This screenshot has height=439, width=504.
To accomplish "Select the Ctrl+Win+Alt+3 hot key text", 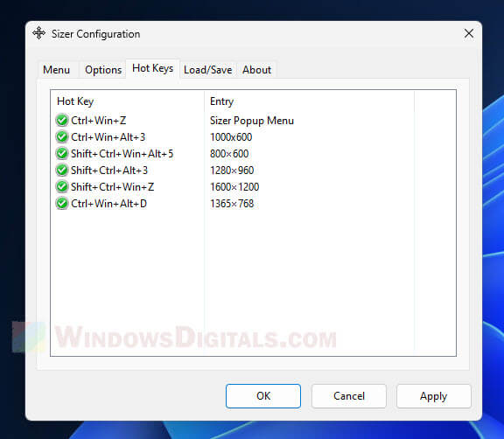I will [108, 137].
